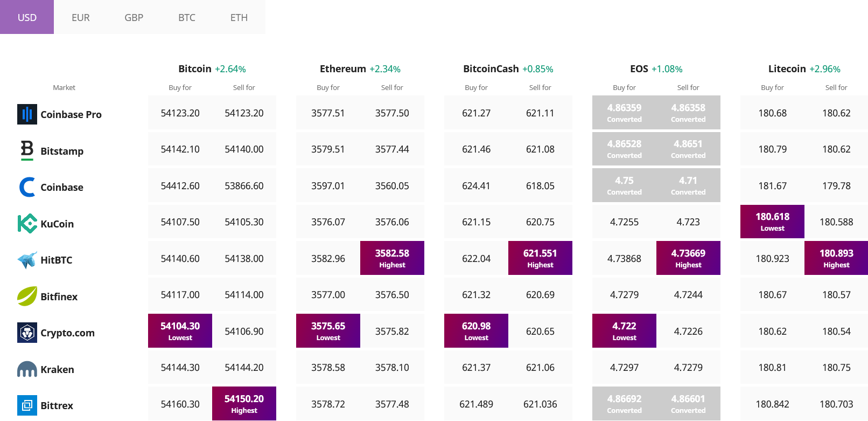This screenshot has height=421, width=868.
Task: Click Coinbase Litecoin buy price 181.67
Action: click(x=772, y=185)
